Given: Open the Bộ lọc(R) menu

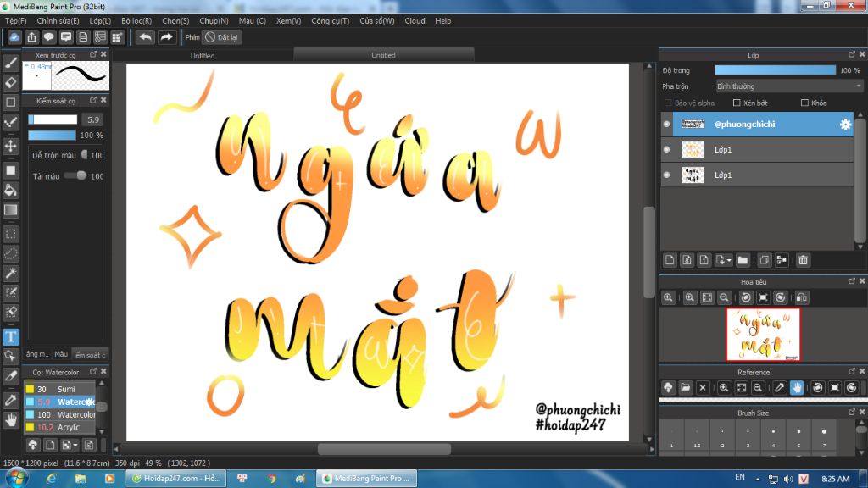Looking at the screenshot, I should pyautogui.click(x=136, y=20).
